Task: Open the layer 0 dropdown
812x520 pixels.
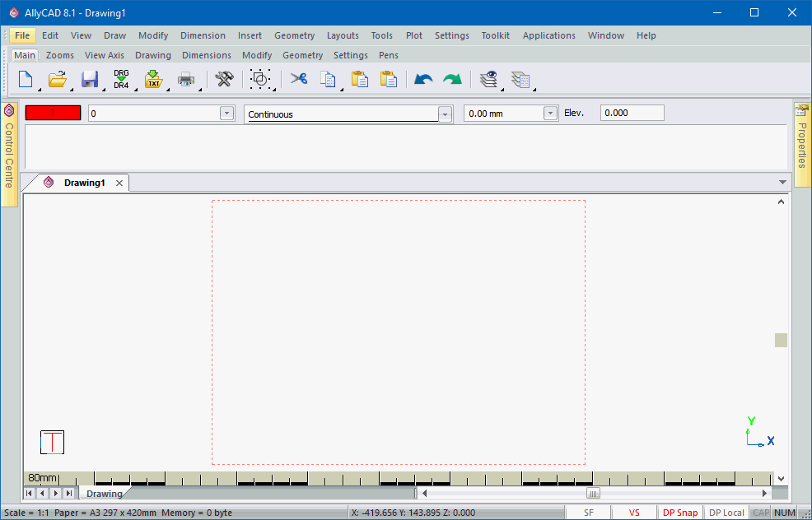Action: [226, 114]
